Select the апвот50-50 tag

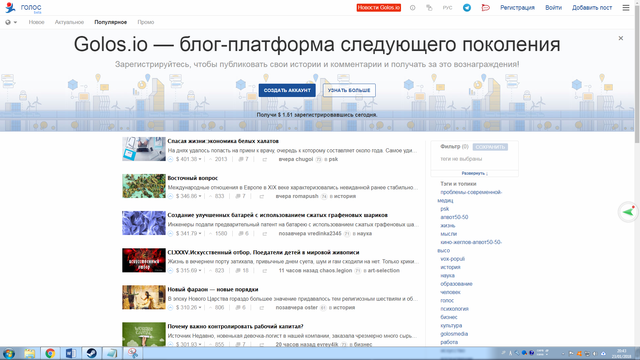click(454, 217)
